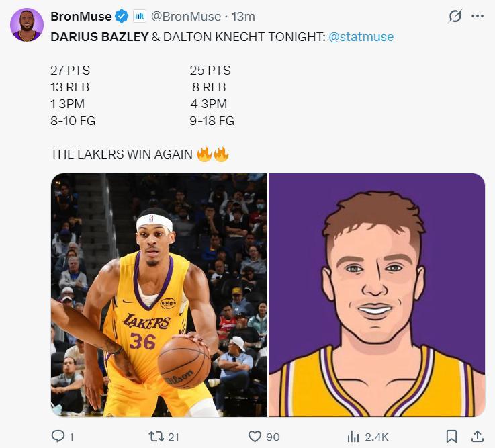Open the @statmuse mention link
This screenshot has height=448, width=495.
[x=361, y=37]
